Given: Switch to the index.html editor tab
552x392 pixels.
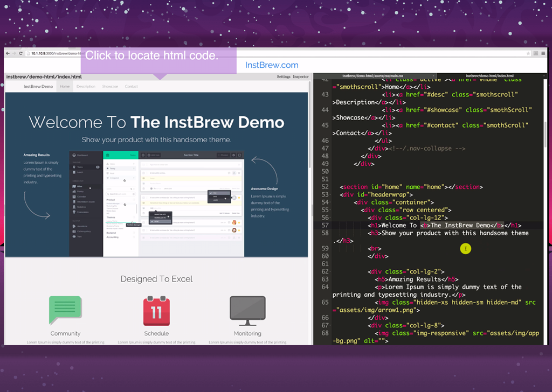Looking at the screenshot, I should click(x=489, y=76).
